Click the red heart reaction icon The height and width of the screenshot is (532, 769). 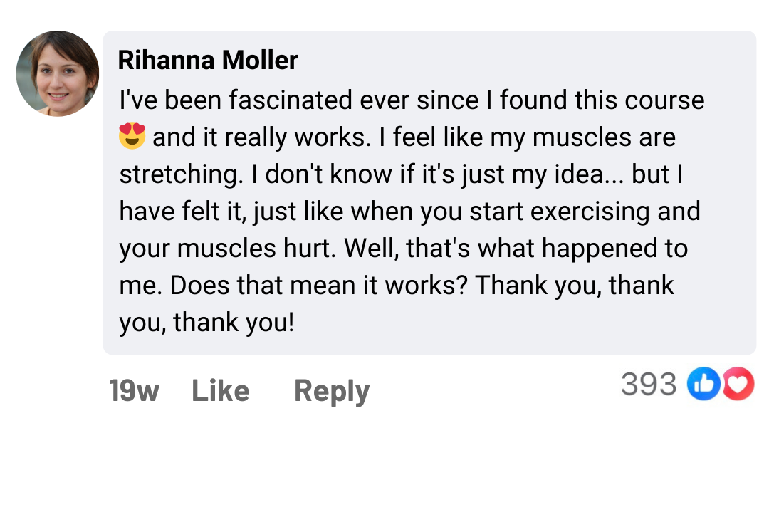(739, 385)
